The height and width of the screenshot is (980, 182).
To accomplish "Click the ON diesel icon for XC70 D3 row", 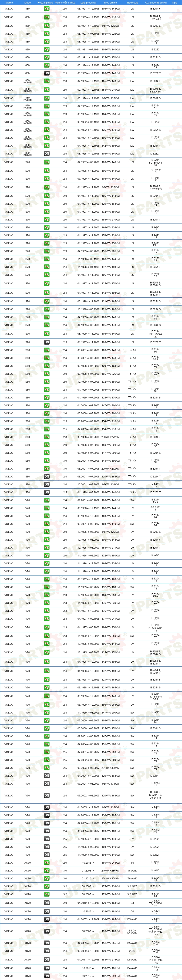I will click(x=47, y=903).
